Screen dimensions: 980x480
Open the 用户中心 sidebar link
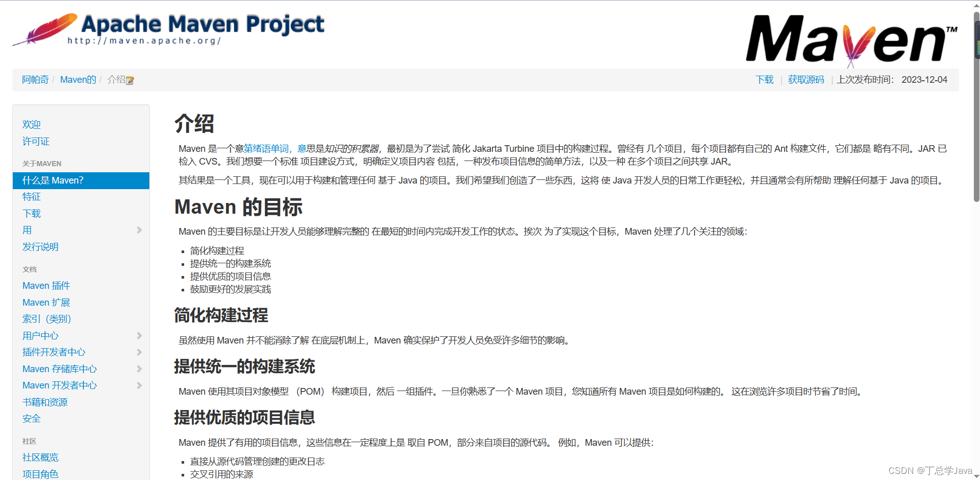pyautogui.click(x=40, y=336)
